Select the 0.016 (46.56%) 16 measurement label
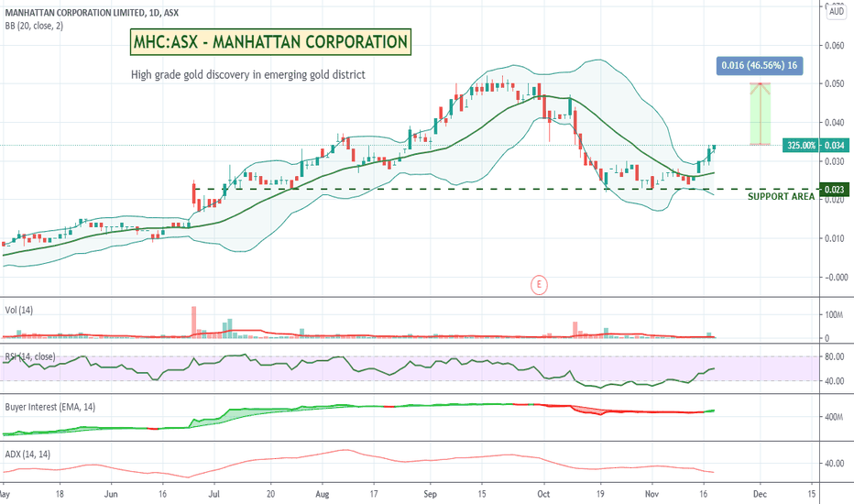854x504 pixels. click(760, 65)
